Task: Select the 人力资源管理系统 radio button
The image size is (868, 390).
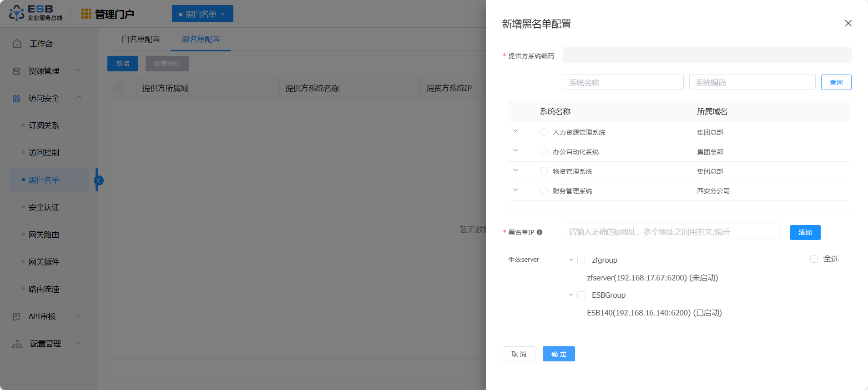Action: [x=544, y=132]
